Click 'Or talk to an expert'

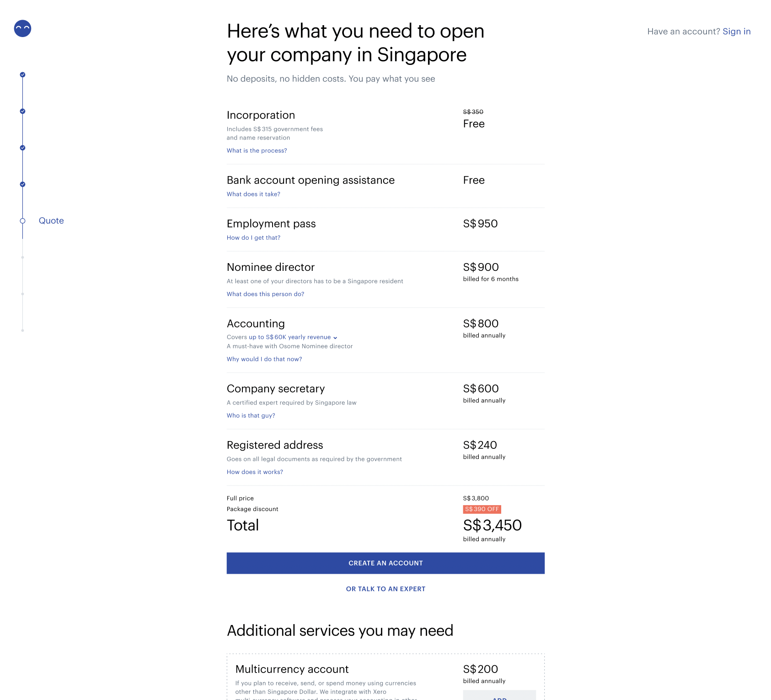click(385, 589)
